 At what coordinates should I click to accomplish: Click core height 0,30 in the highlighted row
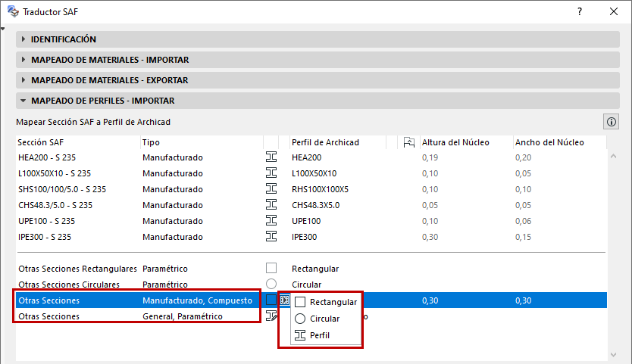[x=430, y=300]
